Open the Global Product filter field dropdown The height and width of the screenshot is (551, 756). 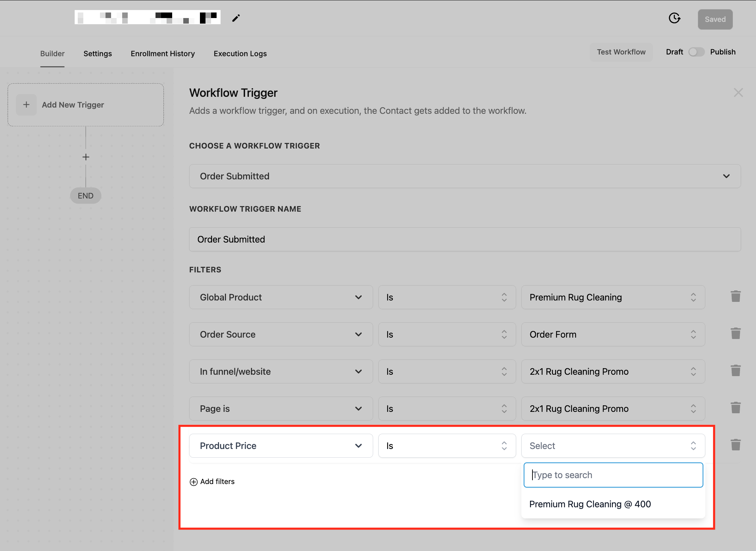pos(281,297)
